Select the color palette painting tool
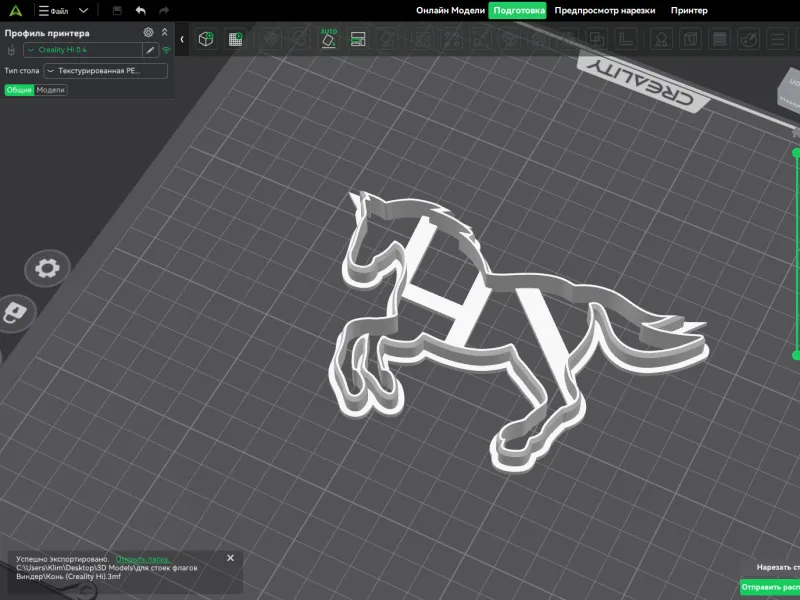This screenshot has height=600, width=800. 748,39
